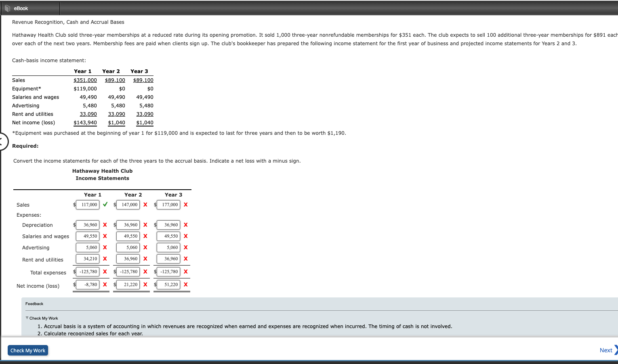
Task: Click the Year 1 Advertising input field
Action: 88,247
